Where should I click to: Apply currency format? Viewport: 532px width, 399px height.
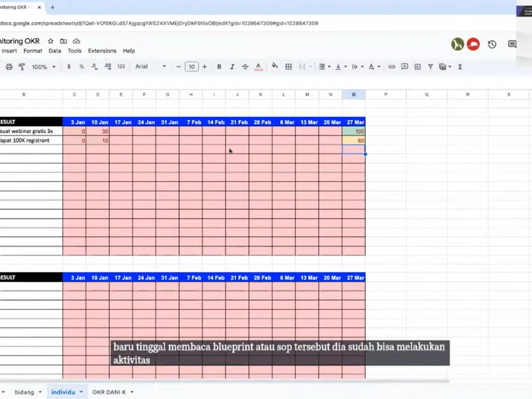[x=68, y=66]
